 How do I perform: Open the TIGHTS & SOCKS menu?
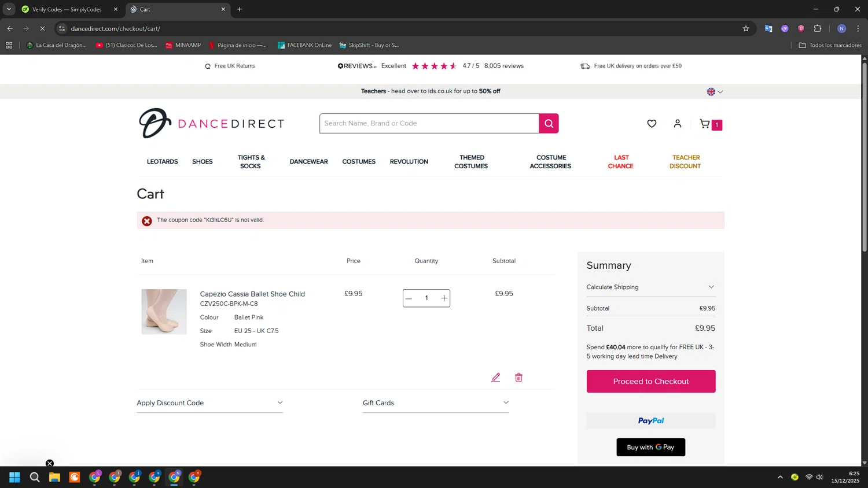251,162
